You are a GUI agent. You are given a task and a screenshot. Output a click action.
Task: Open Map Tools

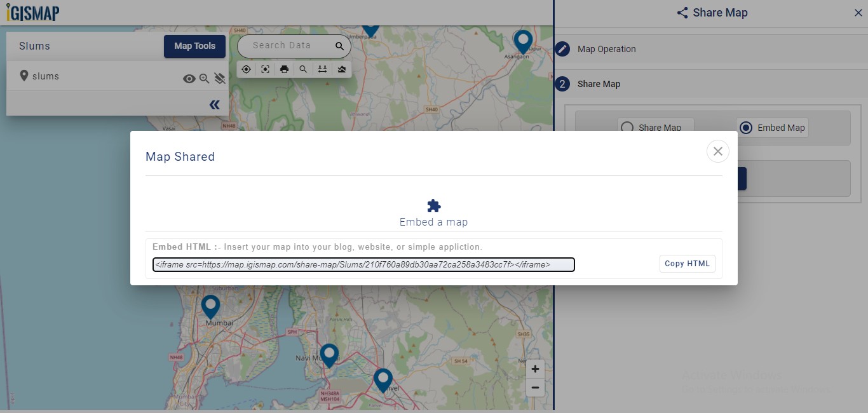[x=194, y=46]
